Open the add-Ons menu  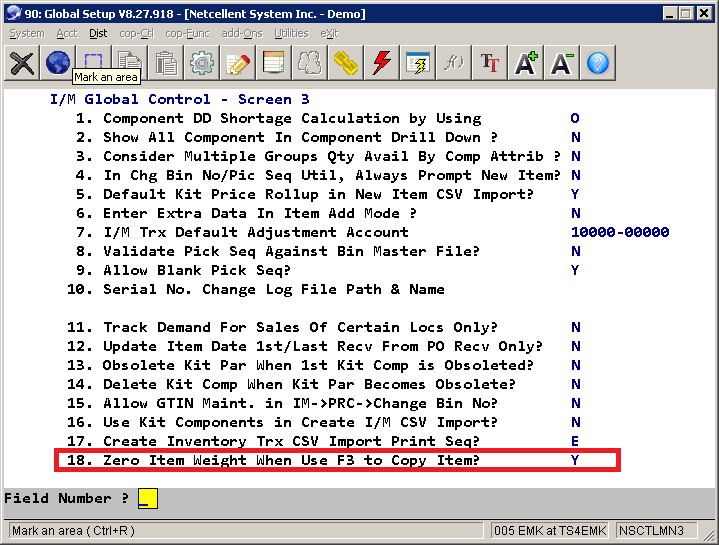pos(243,33)
